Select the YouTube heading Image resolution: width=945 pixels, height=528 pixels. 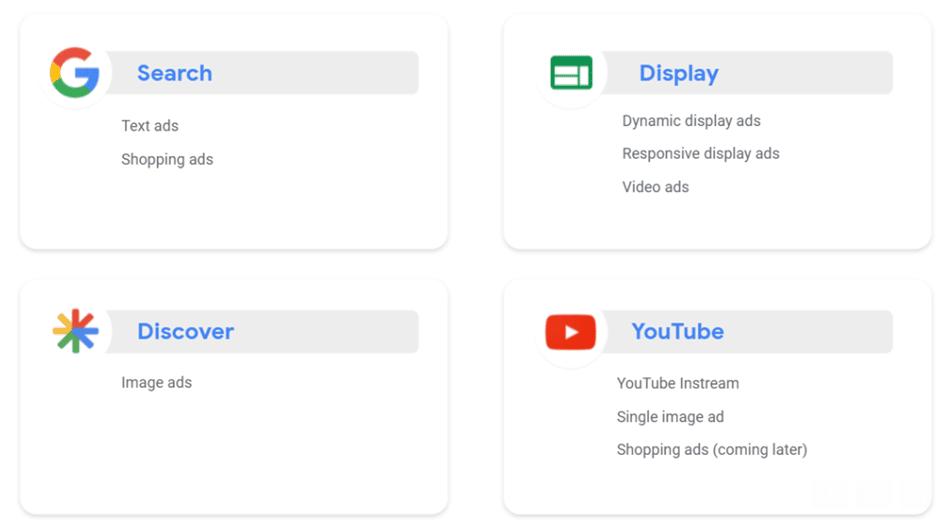[x=677, y=332]
